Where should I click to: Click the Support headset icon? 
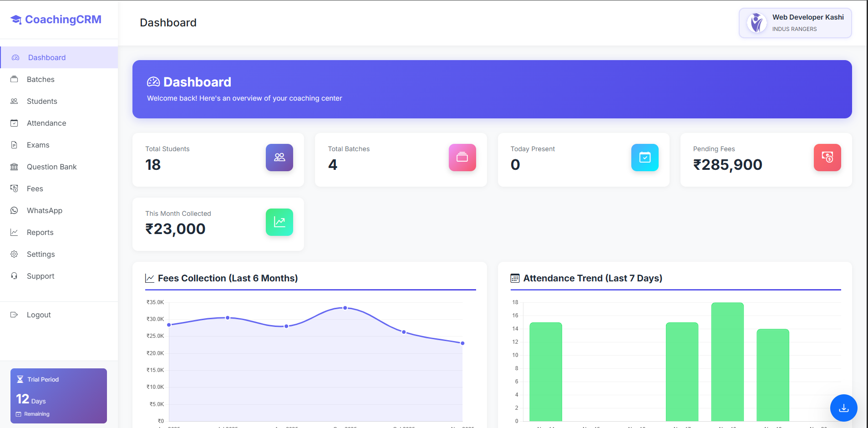pyautogui.click(x=15, y=276)
